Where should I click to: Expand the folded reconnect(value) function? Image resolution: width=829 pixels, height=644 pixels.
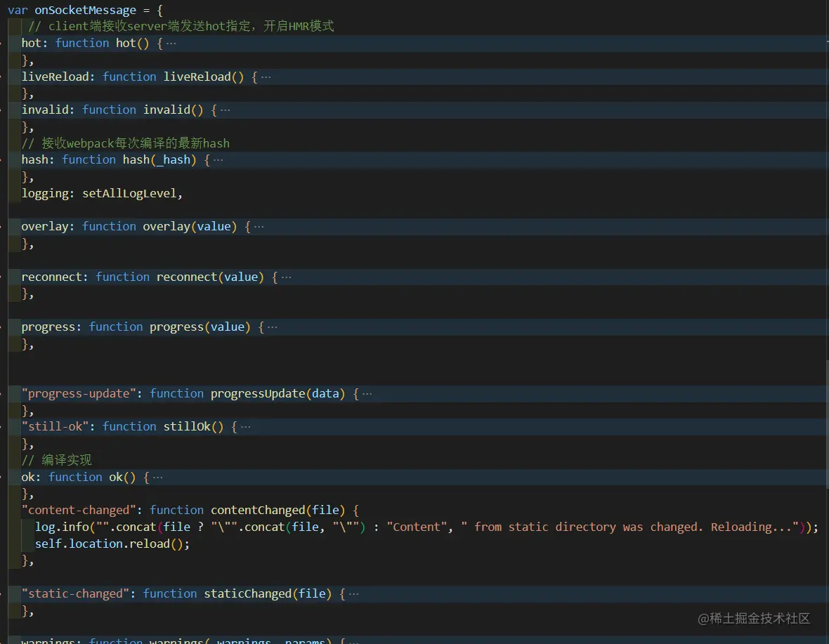(286, 277)
